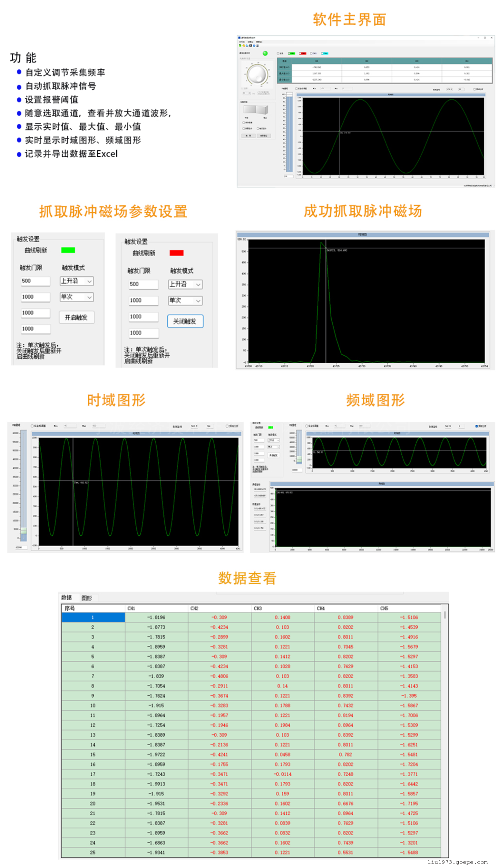Click the blue help icon in main interface toolbar
498x868 pixels.
coord(254,45)
